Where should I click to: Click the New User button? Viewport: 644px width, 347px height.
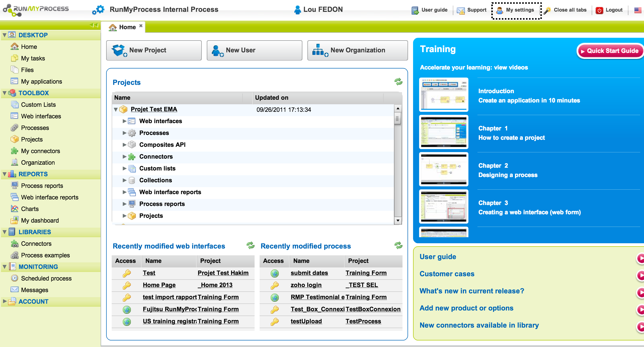click(x=255, y=50)
